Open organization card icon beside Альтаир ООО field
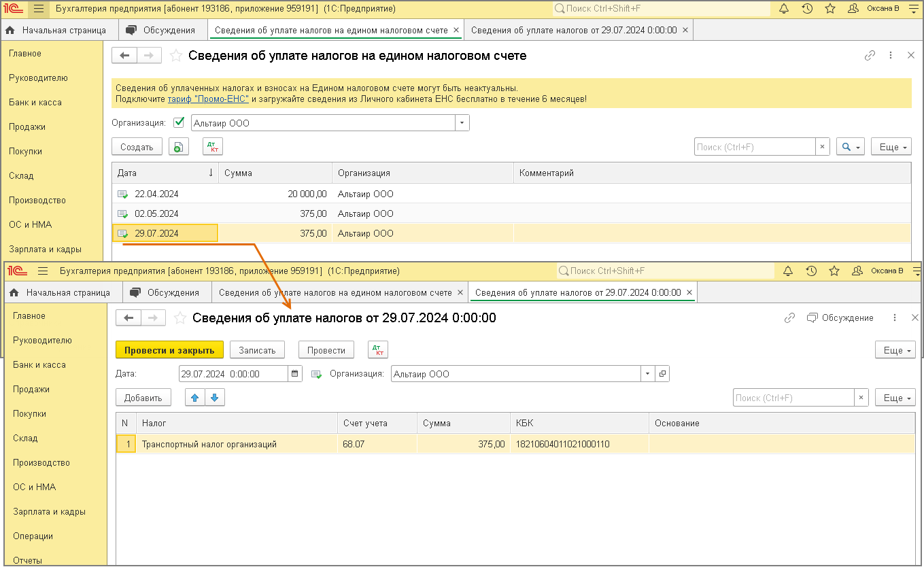 [x=663, y=374]
